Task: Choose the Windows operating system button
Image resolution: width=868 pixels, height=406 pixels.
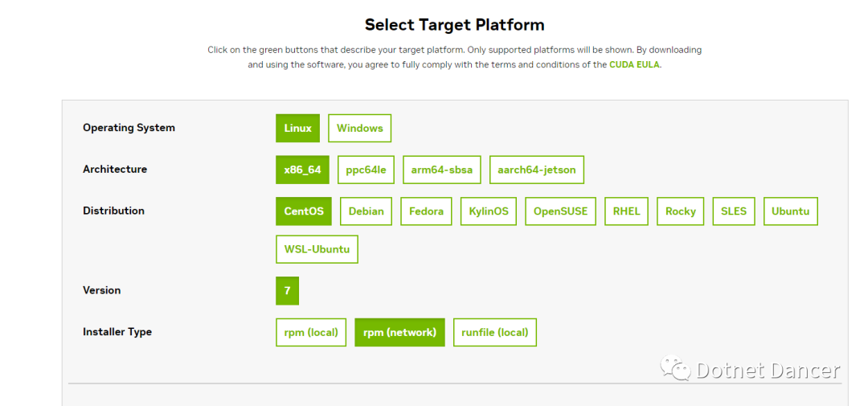Action: (x=359, y=128)
